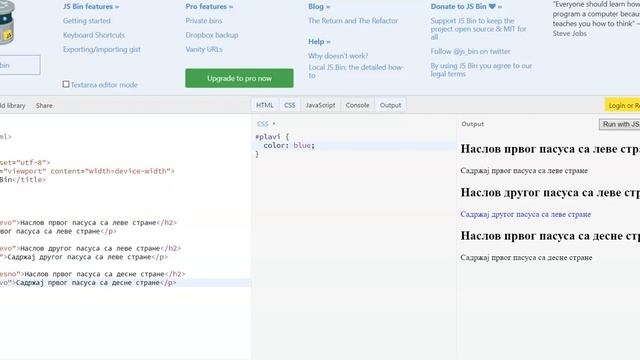Open Local JS Bin detailed how-to link
Image resolution: width=640 pixels, height=360 pixels.
point(356,71)
